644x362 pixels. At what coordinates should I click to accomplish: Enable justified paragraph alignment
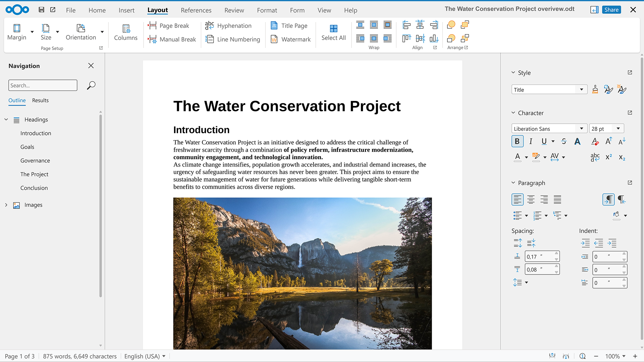[x=557, y=199]
